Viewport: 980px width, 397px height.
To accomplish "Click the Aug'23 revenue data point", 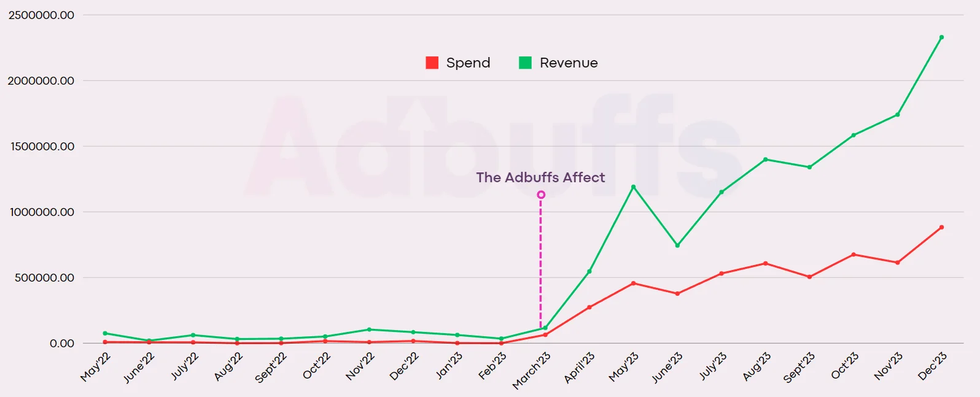I will tap(765, 160).
